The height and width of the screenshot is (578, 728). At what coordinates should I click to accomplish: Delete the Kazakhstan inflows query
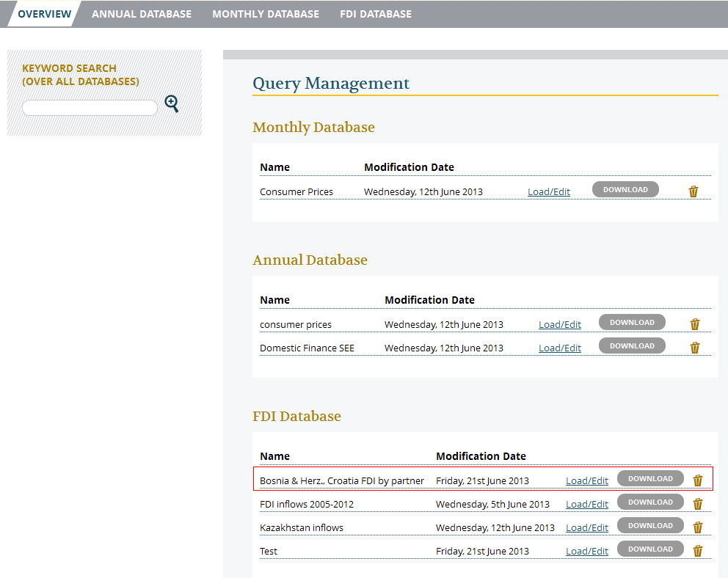click(x=698, y=527)
